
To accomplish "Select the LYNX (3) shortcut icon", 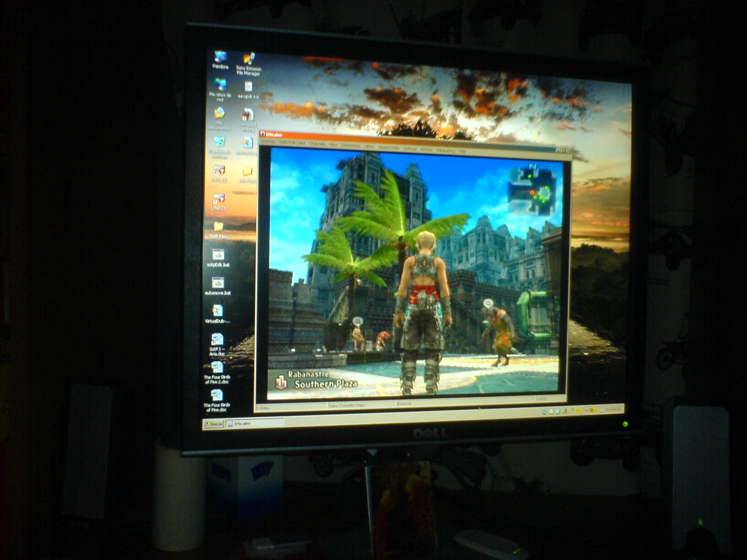I will coord(219,202).
